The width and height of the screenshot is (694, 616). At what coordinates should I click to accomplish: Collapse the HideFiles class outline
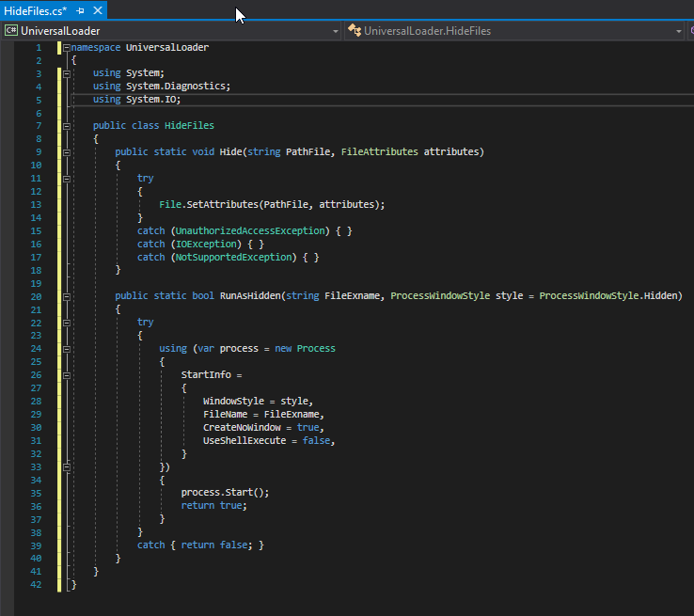click(66, 126)
